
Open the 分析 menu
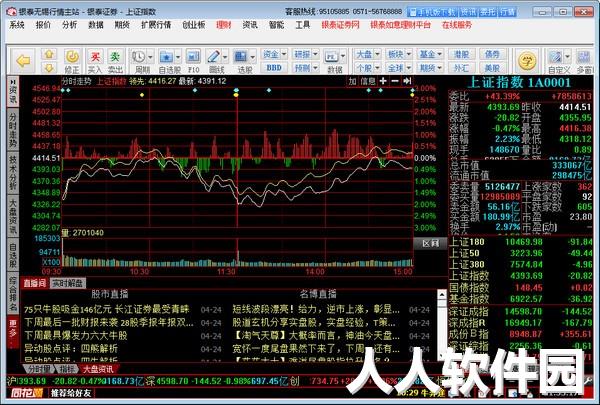69,25
